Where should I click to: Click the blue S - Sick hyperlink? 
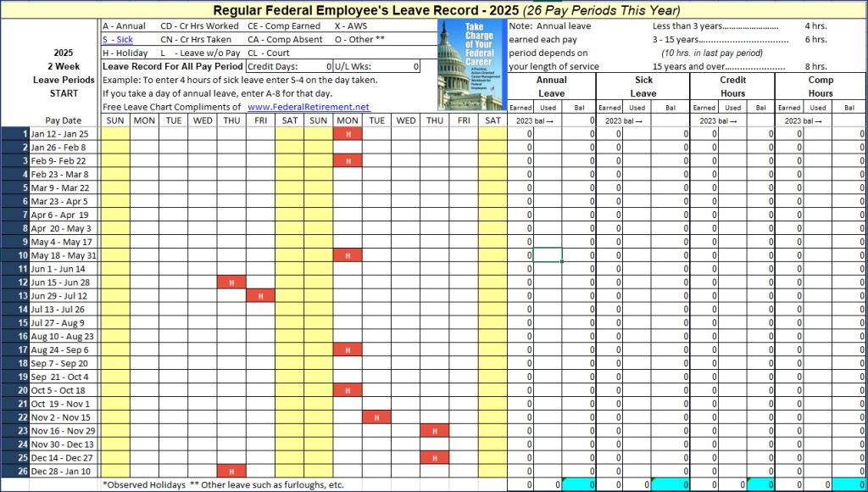point(119,39)
